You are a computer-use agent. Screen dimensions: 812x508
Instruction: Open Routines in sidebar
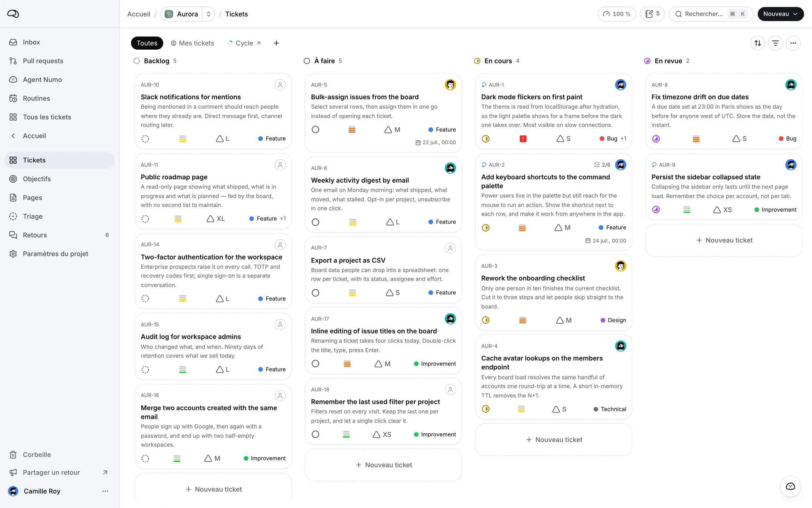60,98
